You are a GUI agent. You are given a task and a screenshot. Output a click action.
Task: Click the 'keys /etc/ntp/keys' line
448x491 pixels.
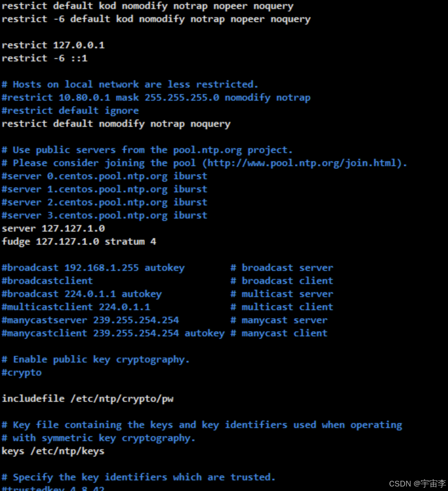pyautogui.click(x=53, y=451)
